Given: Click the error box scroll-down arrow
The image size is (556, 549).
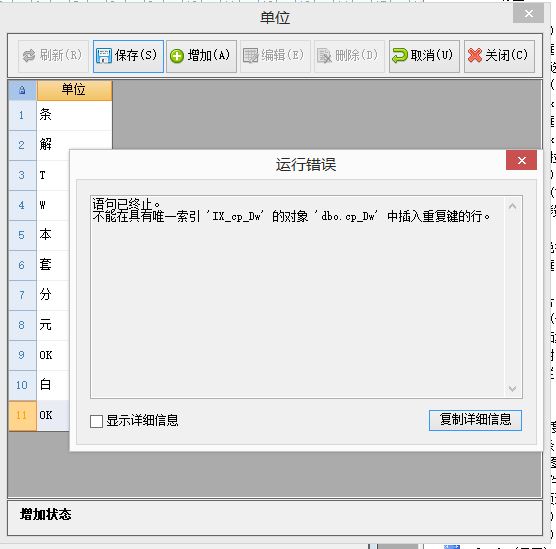Looking at the screenshot, I should point(512,389).
